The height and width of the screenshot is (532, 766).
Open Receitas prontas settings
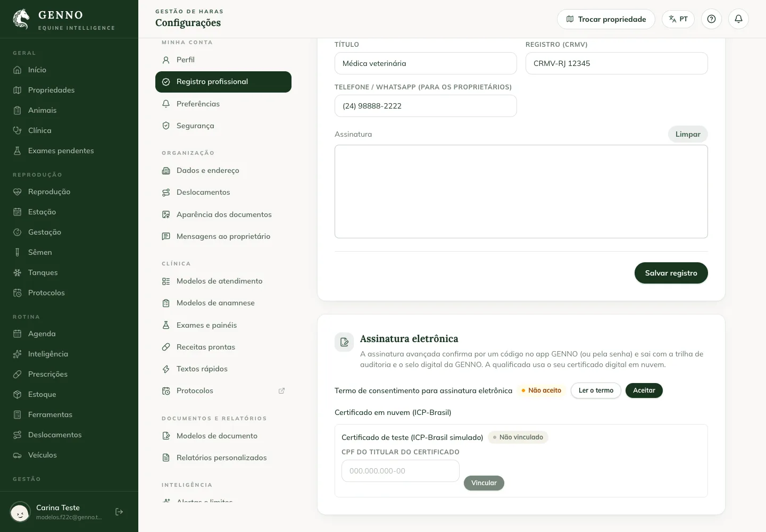coord(223,347)
